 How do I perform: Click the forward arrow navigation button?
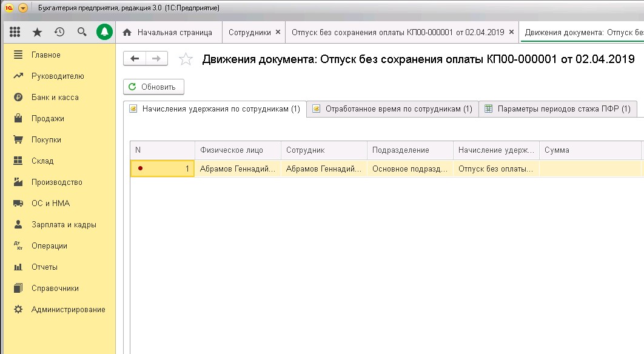tap(156, 58)
